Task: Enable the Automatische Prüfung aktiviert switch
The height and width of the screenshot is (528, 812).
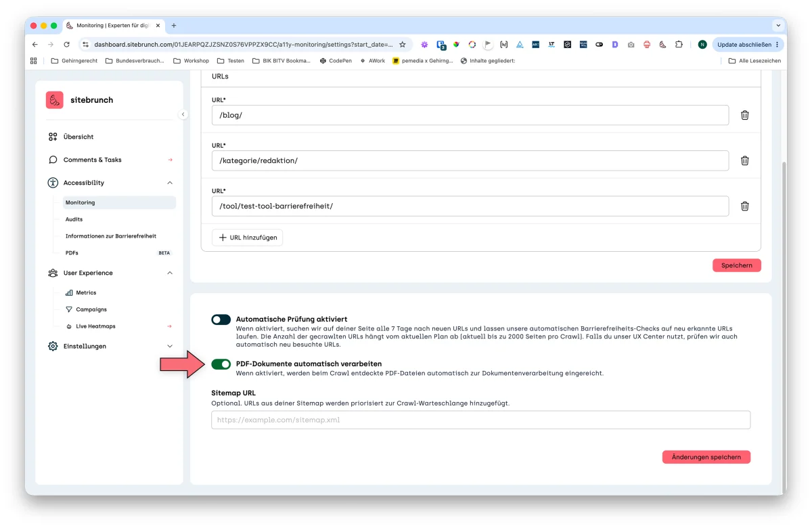Action: (x=221, y=320)
